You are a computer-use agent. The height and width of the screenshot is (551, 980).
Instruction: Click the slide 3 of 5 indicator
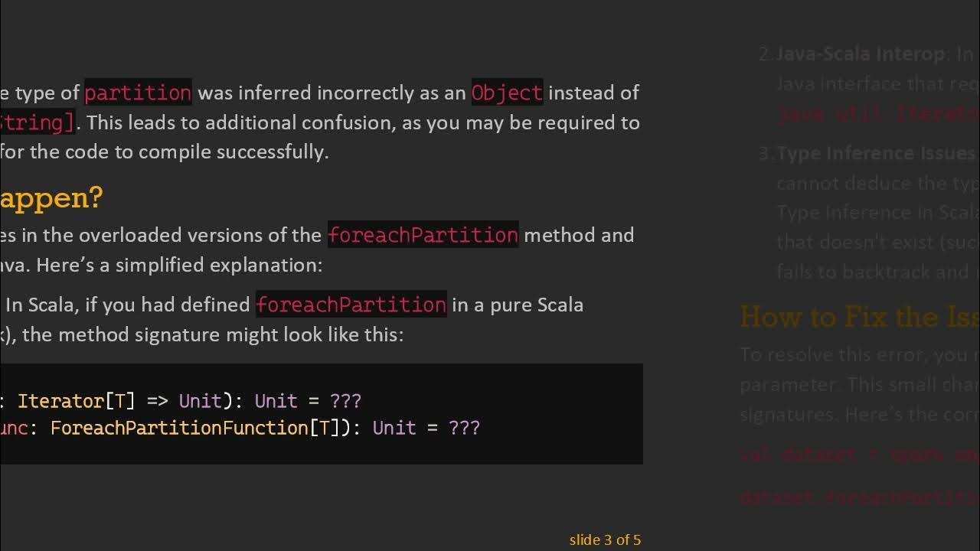(x=605, y=540)
